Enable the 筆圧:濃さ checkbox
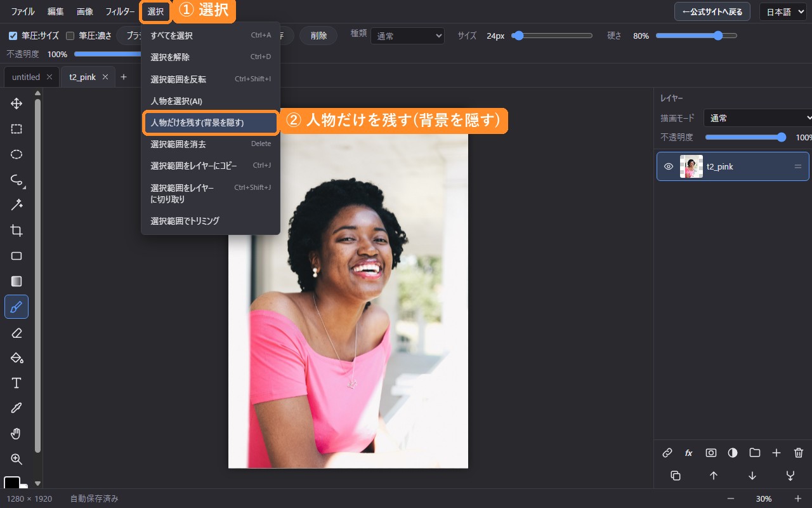812x508 pixels. point(70,36)
